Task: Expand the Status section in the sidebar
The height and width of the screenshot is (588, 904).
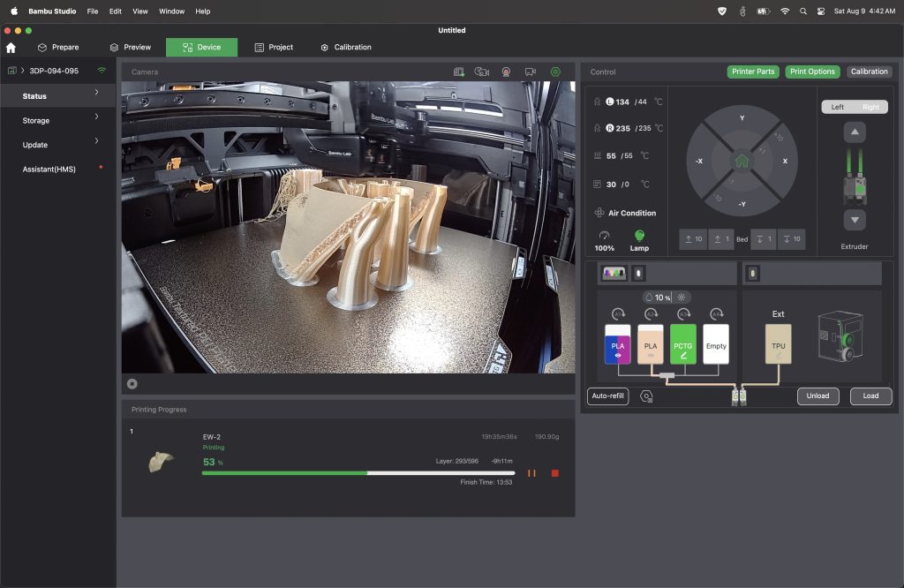Action: point(57,95)
